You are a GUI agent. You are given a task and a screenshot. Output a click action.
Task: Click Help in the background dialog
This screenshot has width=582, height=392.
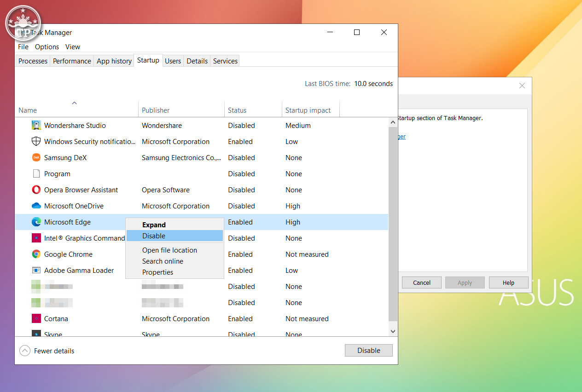pyautogui.click(x=508, y=282)
